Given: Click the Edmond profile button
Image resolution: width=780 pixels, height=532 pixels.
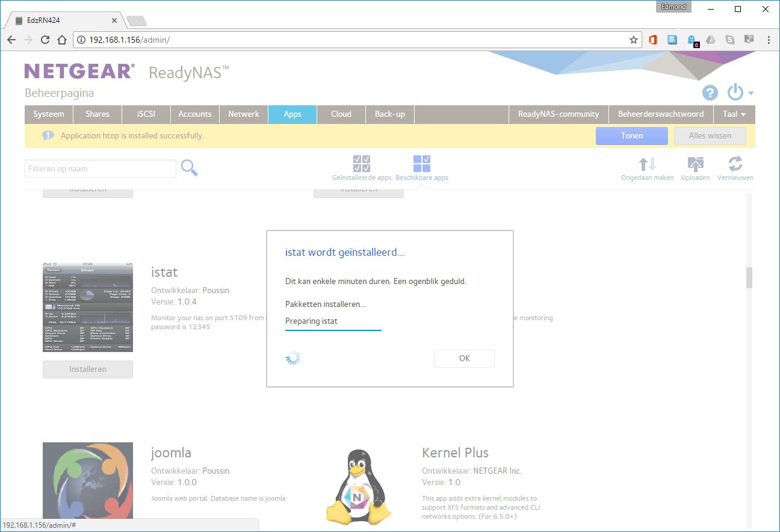Looking at the screenshot, I should point(673,7).
